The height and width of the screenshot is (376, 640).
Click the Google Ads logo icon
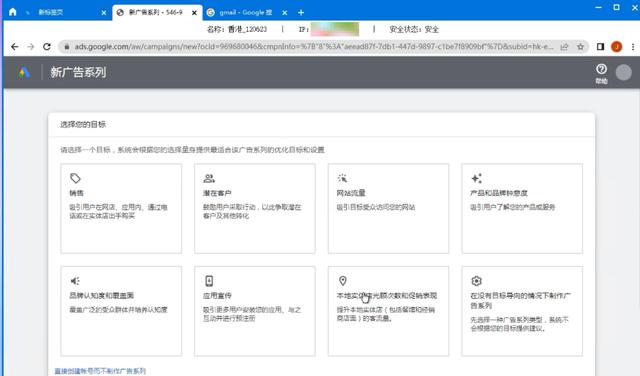click(24, 72)
